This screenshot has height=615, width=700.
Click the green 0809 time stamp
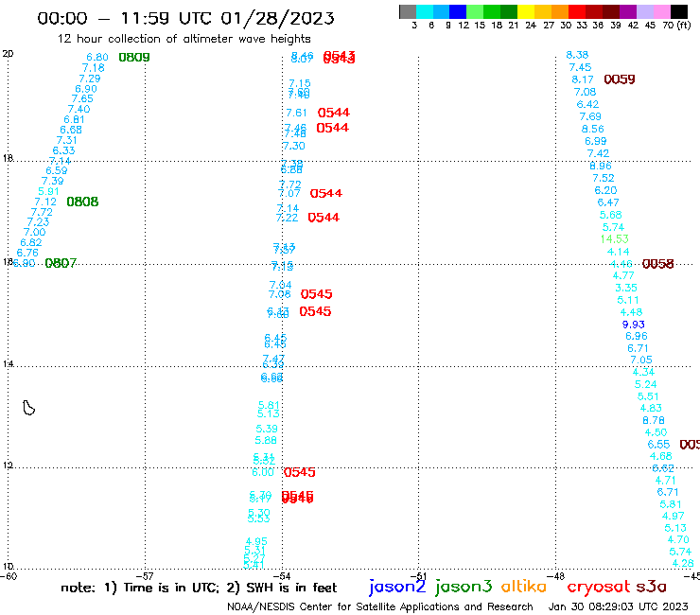pos(134,57)
